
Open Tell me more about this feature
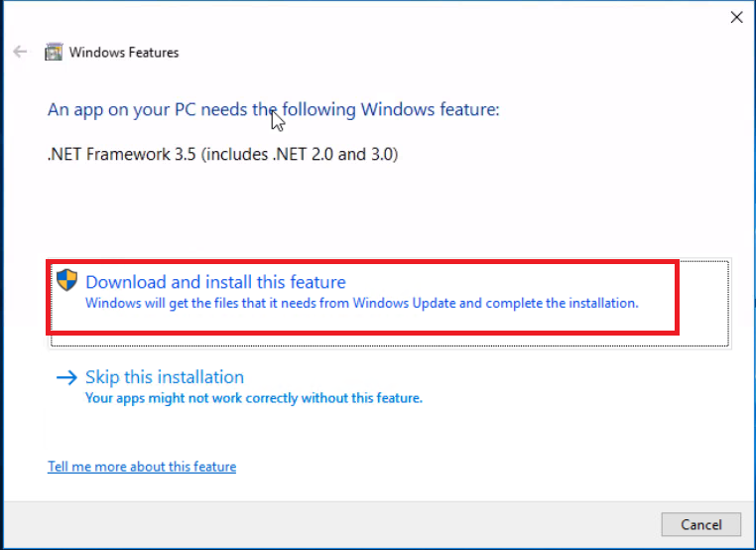(142, 467)
